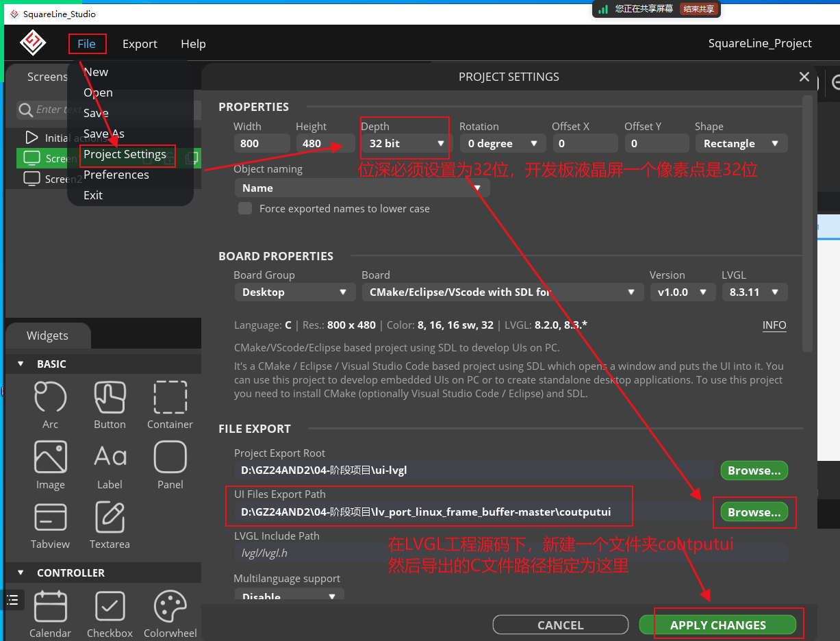Image resolution: width=840 pixels, height=641 pixels.
Task: Choose New from the File menu
Action: point(96,72)
